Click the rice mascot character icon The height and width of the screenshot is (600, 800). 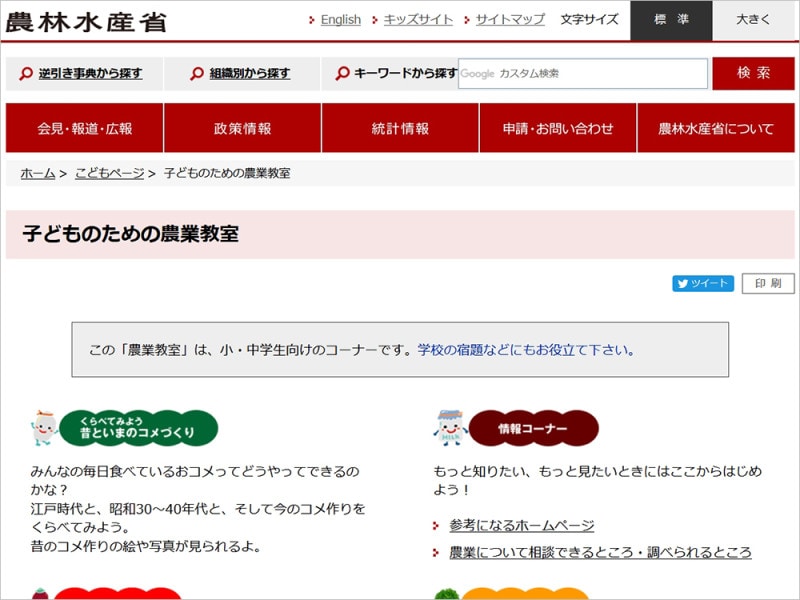tap(44, 425)
